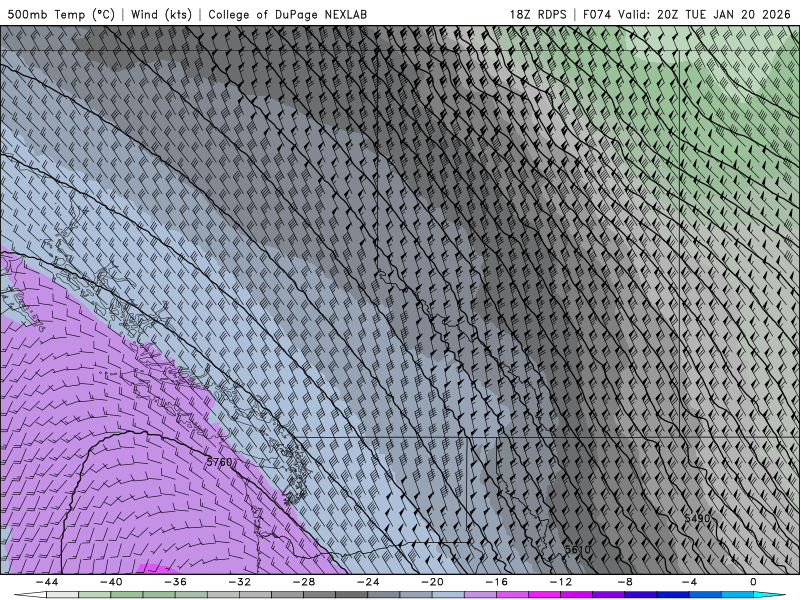This screenshot has width=800, height=600.
Task: Click the 0 color scale label
Action: (x=753, y=582)
